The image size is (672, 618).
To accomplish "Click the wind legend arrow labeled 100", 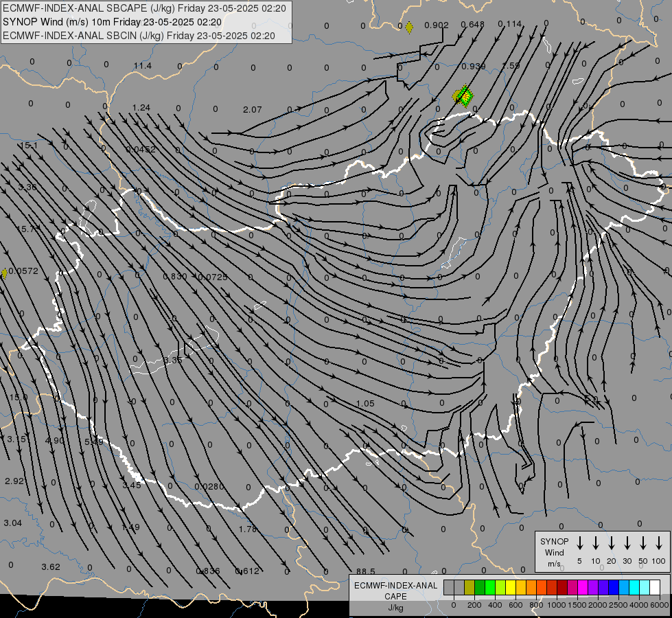I will (x=659, y=542).
